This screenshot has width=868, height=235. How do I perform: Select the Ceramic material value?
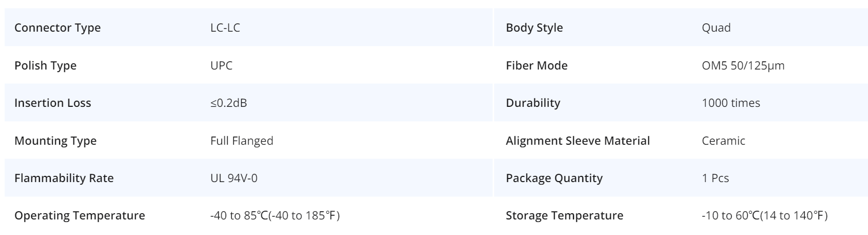click(723, 141)
